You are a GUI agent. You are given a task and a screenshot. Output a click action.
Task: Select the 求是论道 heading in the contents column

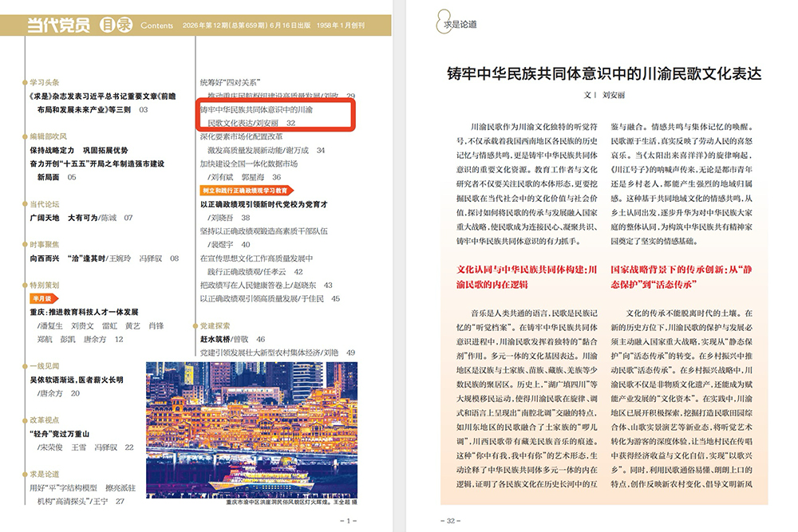pos(44,474)
